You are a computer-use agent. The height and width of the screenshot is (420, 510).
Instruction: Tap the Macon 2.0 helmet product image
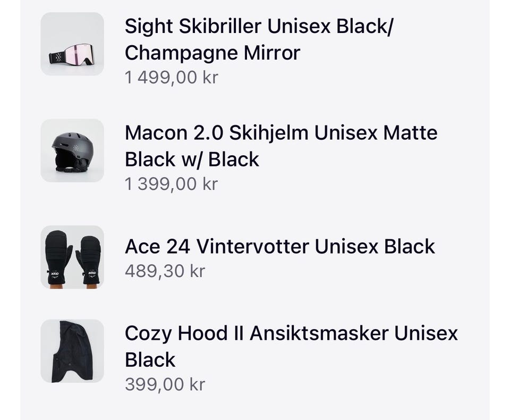pos(72,150)
